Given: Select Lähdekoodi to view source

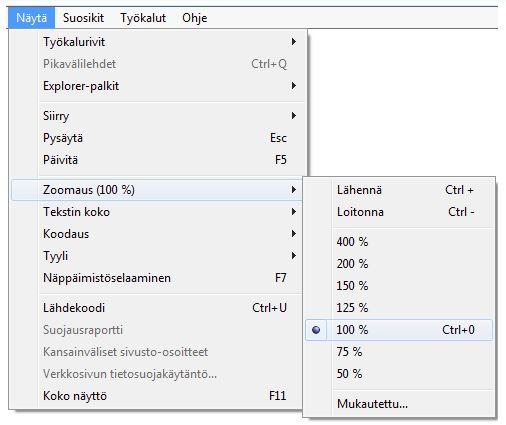Looking at the screenshot, I should (157, 308).
